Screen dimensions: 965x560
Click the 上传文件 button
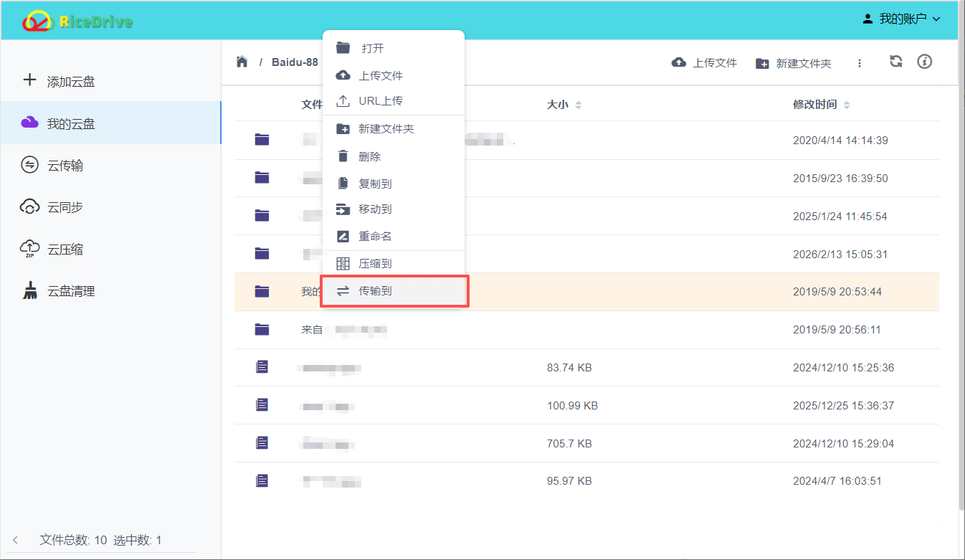tap(703, 62)
